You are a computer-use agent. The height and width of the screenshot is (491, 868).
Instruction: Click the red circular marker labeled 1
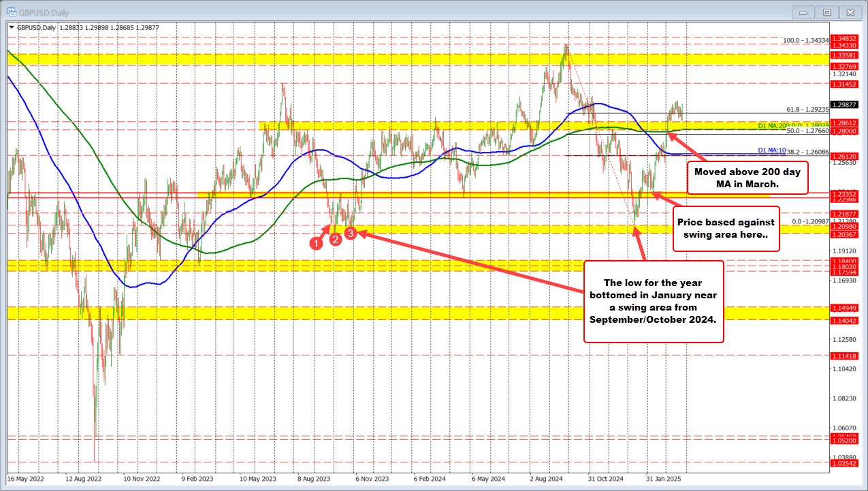(317, 242)
